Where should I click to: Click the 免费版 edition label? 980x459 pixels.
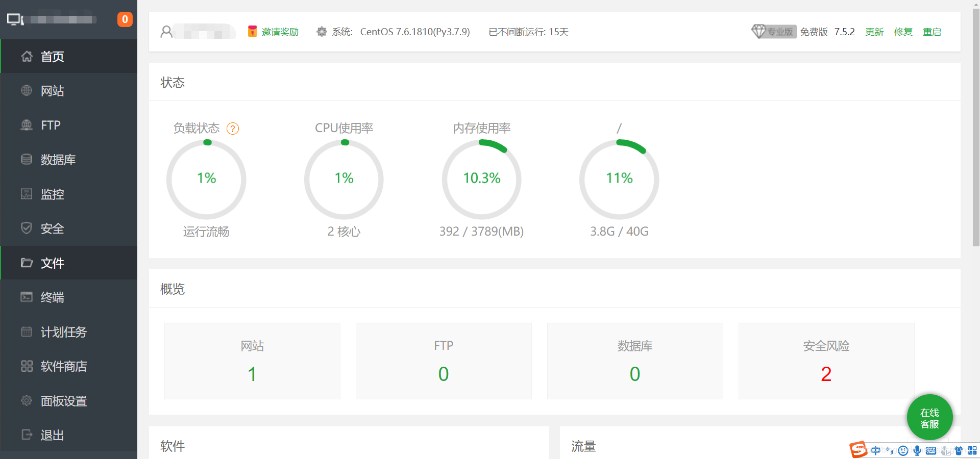click(814, 32)
